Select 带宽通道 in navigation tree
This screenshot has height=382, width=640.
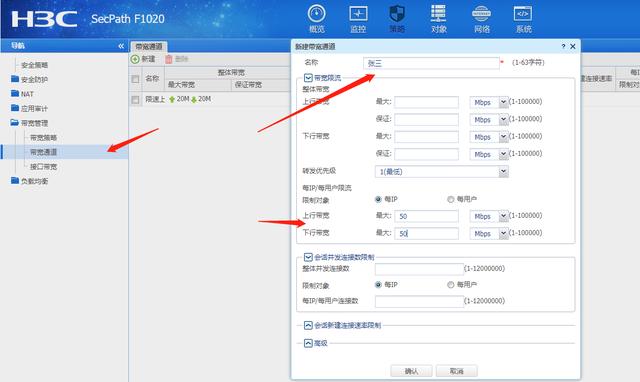point(43,152)
